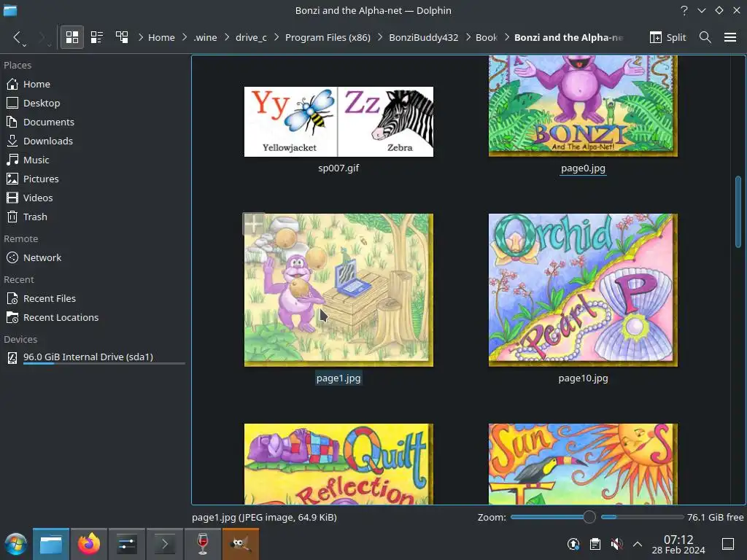Select the sp007.gif thumbnail
This screenshot has width=747, height=560.
point(338,122)
